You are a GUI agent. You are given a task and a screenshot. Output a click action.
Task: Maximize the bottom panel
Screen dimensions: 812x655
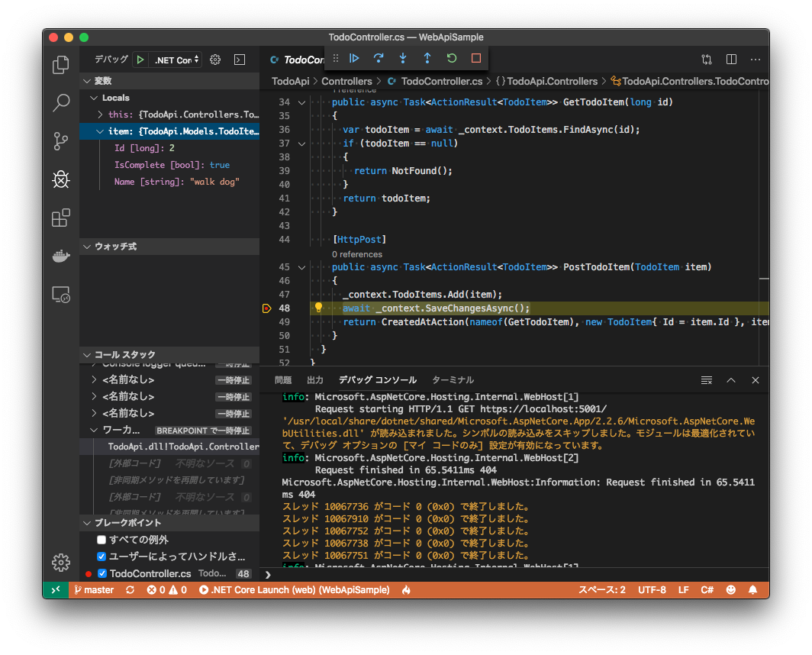click(x=731, y=380)
